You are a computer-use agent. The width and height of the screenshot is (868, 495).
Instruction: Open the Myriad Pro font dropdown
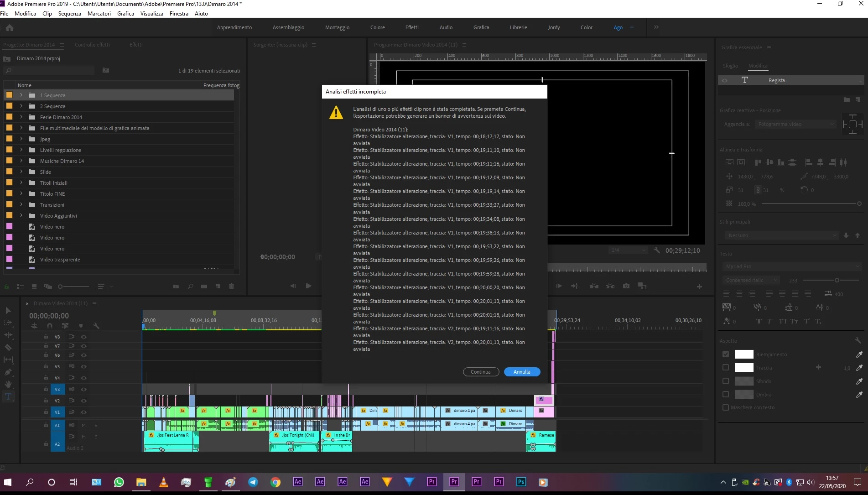(x=791, y=266)
